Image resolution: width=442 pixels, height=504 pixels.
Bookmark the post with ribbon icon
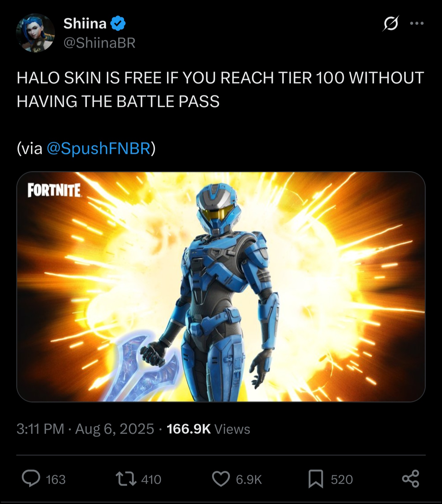pos(316,479)
